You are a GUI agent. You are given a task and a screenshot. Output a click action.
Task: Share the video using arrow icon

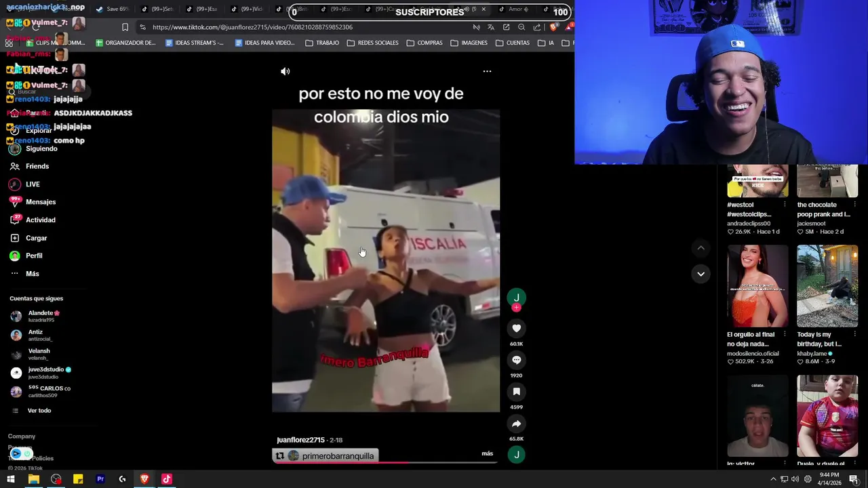coord(516,424)
